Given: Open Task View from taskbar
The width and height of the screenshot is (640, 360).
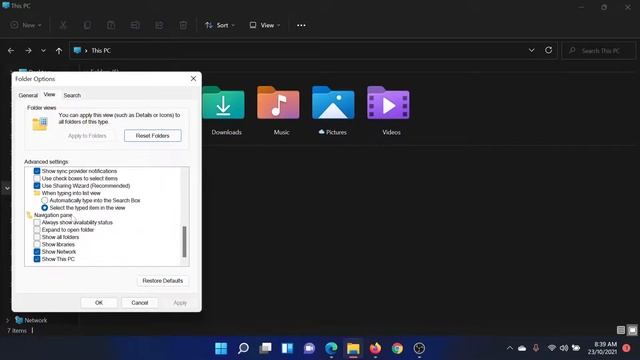Looking at the screenshot, I should click(265, 348).
